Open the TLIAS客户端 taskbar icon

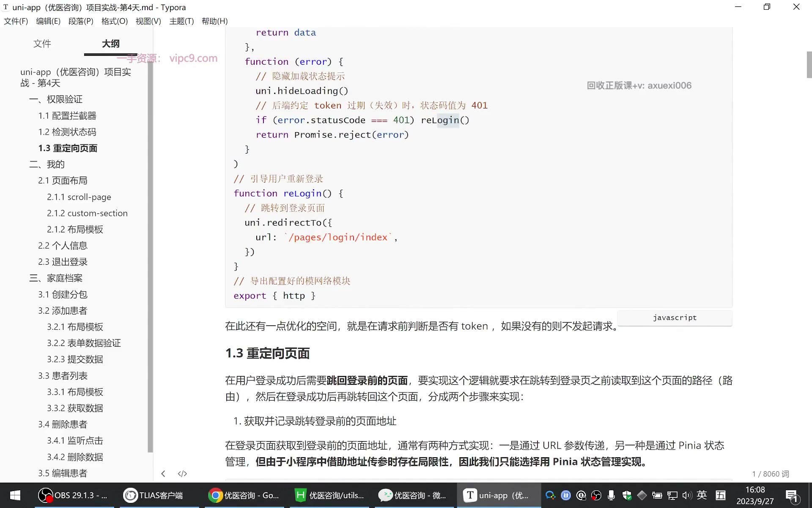point(154,495)
